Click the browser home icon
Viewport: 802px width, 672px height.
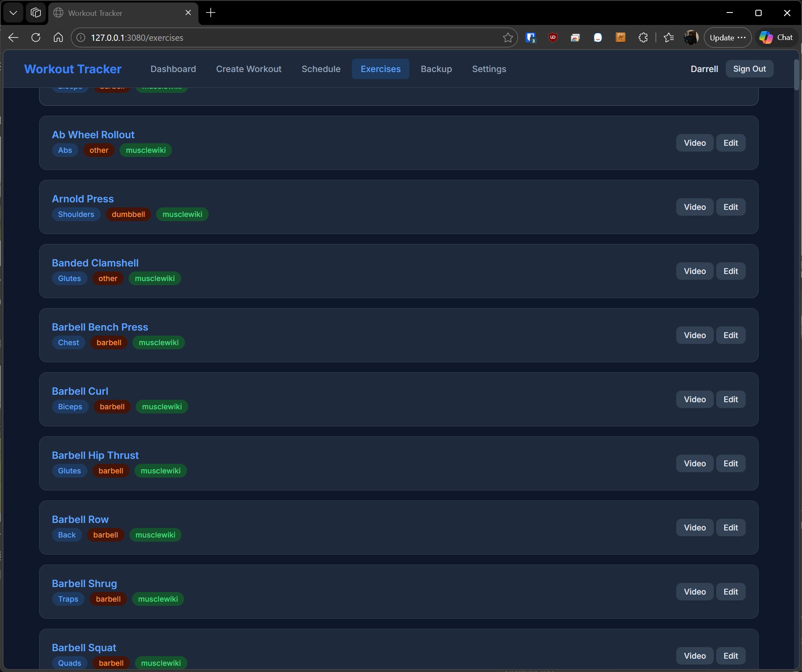point(58,37)
